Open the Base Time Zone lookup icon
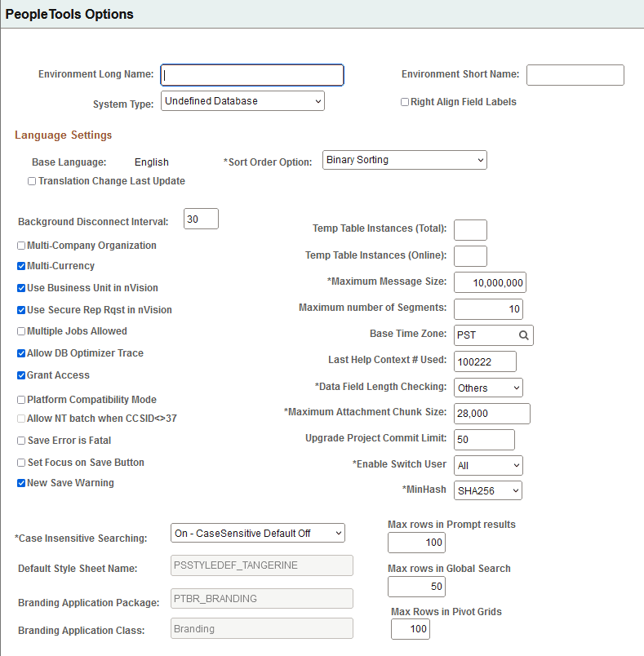644x656 pixels. coord(526,335)
